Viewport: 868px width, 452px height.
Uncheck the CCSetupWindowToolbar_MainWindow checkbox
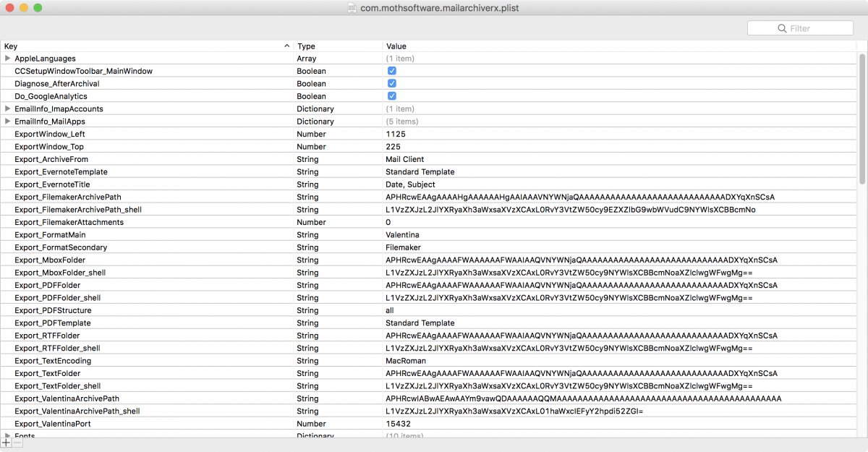coord(391,71)
